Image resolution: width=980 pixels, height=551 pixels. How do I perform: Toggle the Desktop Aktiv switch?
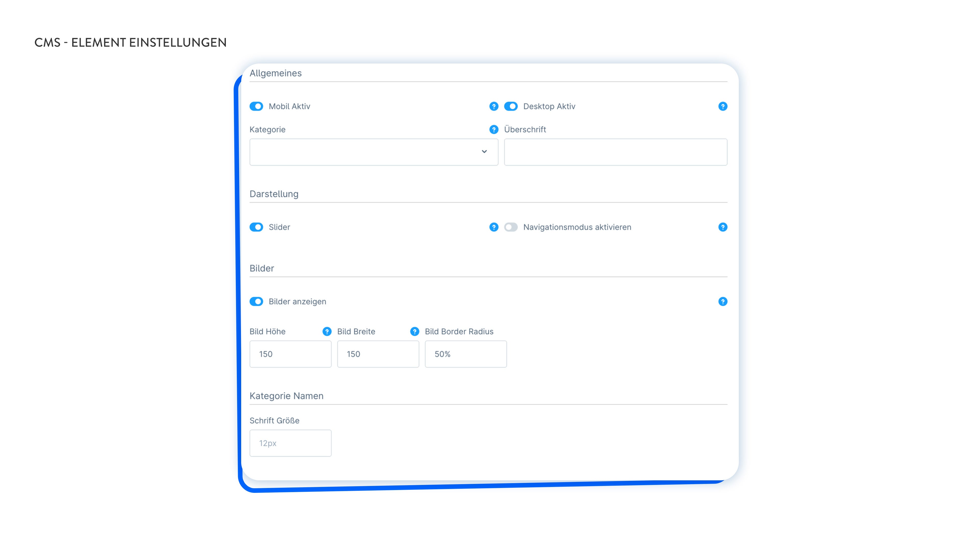coord(511,106)
